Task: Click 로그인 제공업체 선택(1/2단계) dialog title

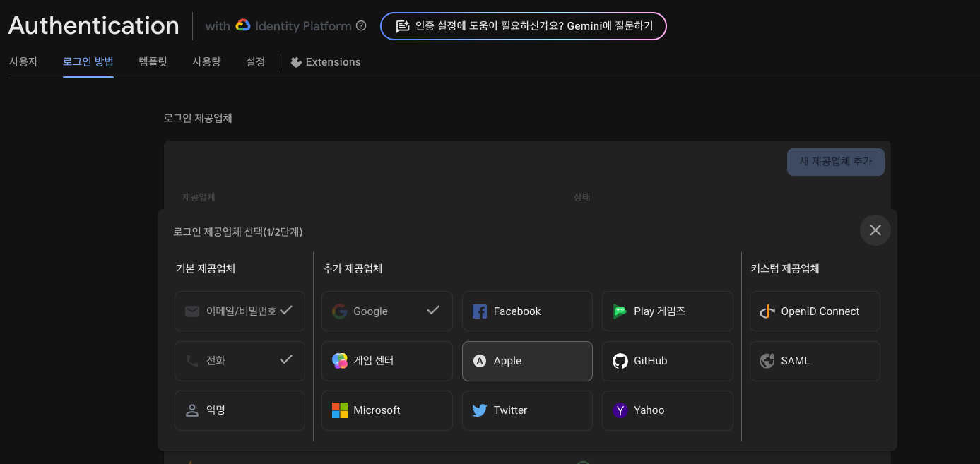Action: 238,232
